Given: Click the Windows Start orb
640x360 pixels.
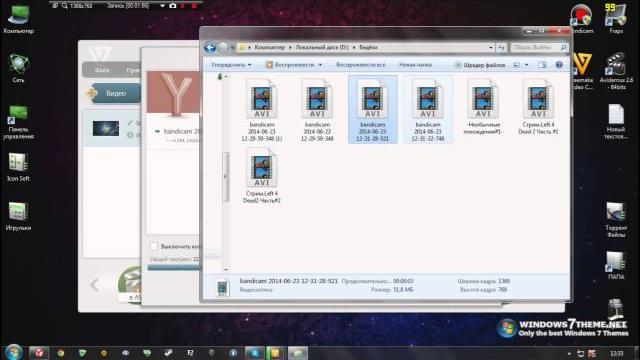Looking at the screenshot, I should tap(13, 352).
